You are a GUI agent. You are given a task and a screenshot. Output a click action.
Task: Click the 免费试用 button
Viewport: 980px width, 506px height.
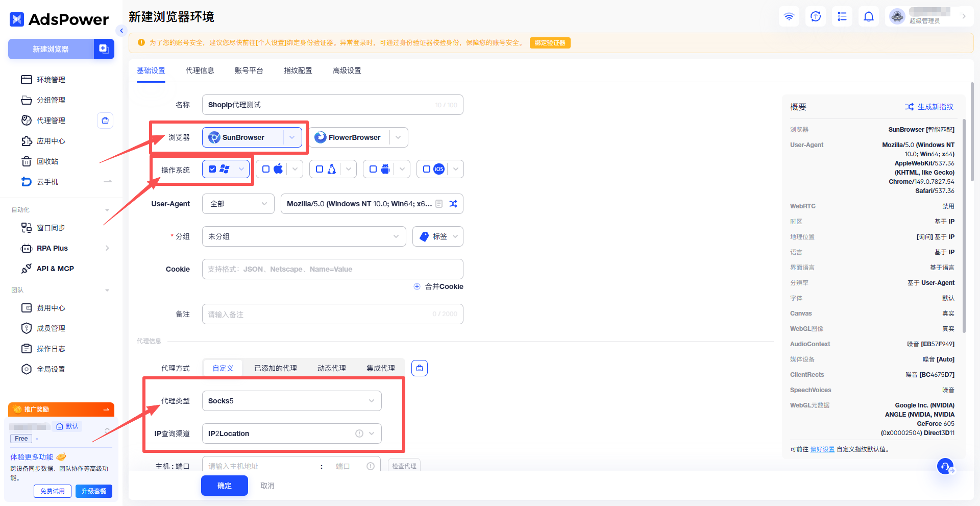click(53, 491)
